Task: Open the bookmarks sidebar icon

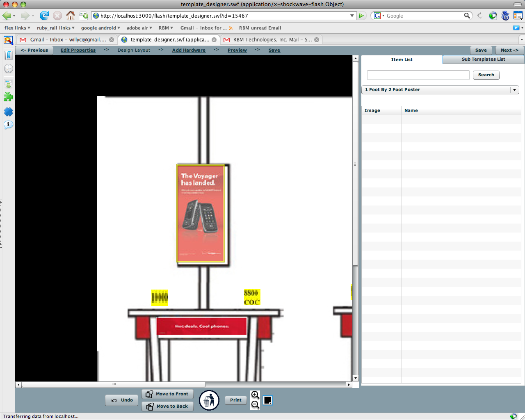Action: (8, 55)
